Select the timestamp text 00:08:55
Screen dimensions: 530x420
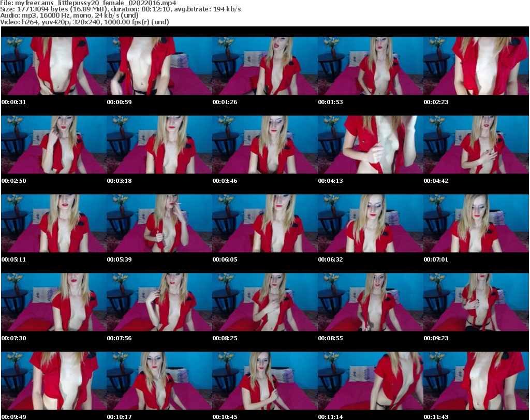(330, 339)
